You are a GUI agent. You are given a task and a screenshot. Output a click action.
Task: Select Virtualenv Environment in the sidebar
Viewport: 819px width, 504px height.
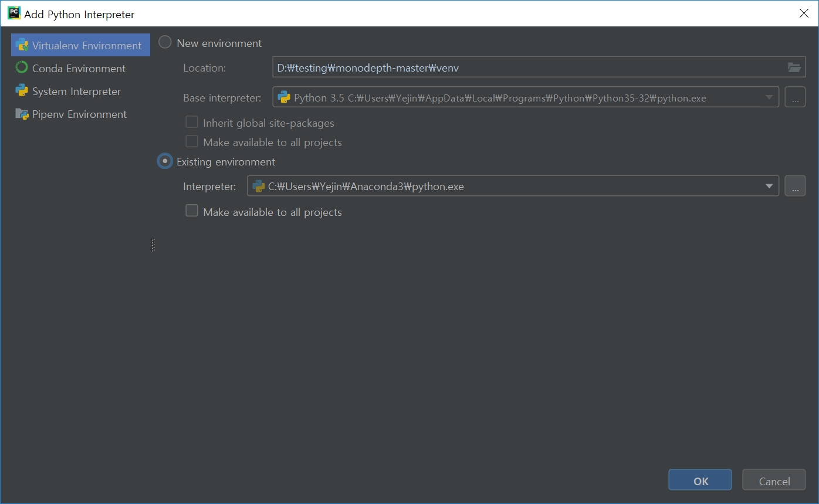coord(80,45)
